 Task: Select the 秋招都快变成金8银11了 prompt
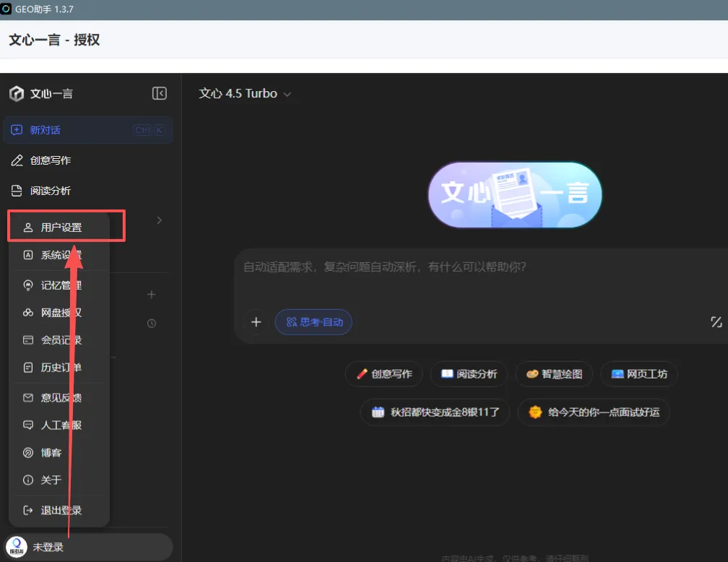click(435, 412)
